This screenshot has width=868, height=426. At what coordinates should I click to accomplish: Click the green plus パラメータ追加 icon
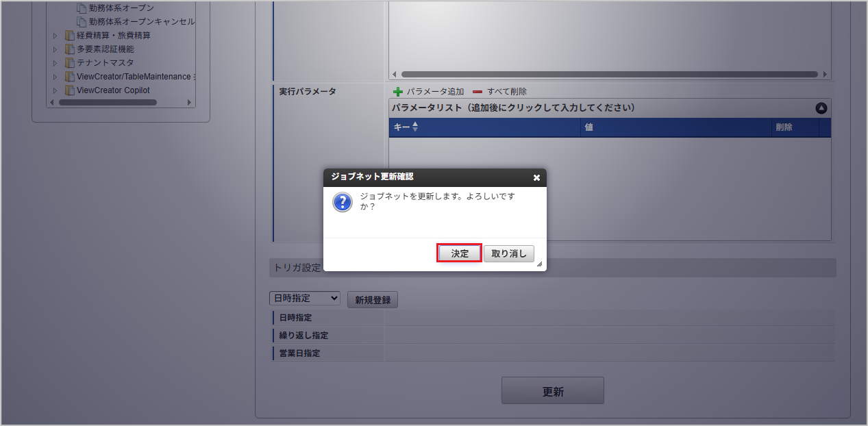(x=397, y=92)
